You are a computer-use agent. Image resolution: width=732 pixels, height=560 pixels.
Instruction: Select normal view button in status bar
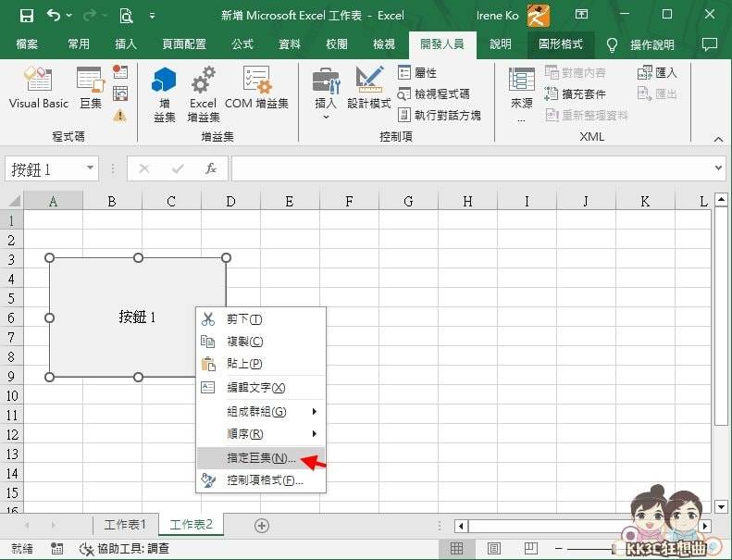tap(456, 549)
